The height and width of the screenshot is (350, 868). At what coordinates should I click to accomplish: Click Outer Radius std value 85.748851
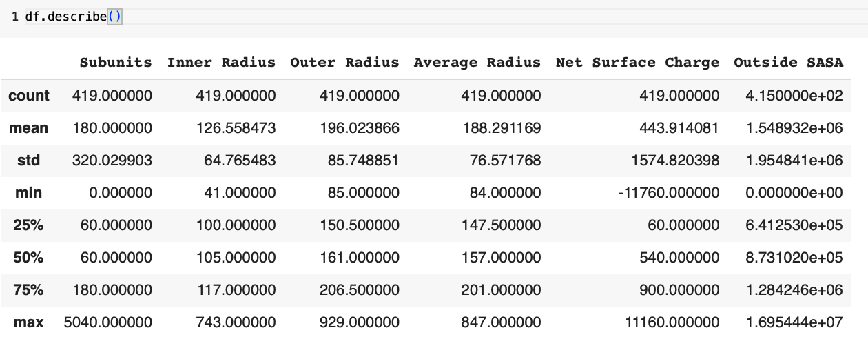click(364, 161)
